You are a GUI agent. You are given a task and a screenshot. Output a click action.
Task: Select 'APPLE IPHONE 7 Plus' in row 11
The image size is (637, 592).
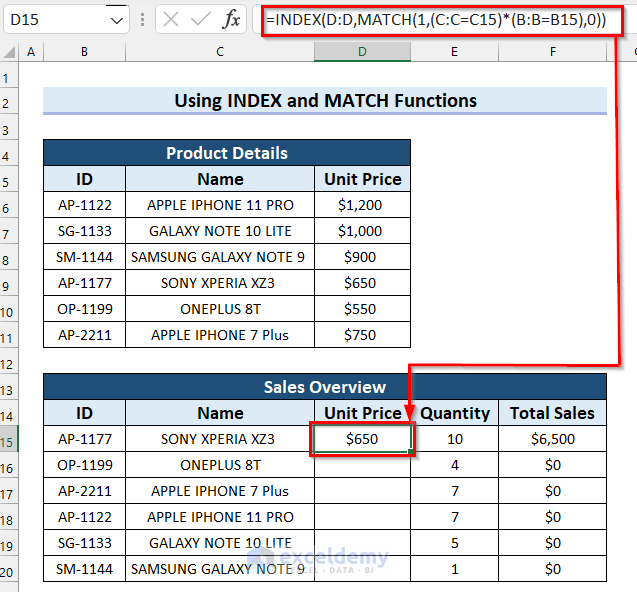click(220, 335)
